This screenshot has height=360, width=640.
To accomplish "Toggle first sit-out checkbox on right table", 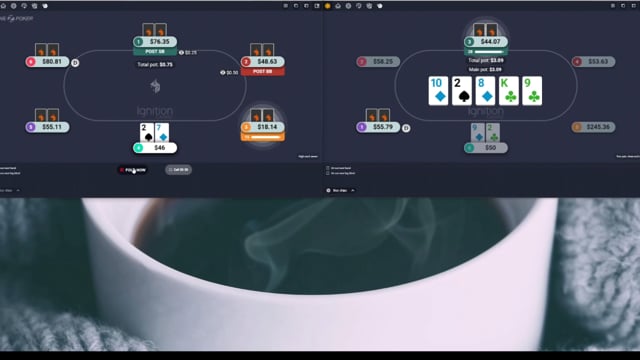I will pos(327,168).
